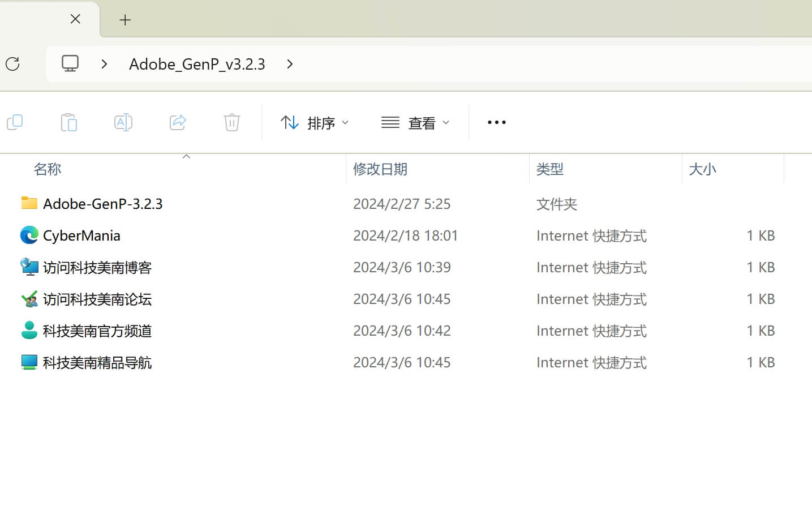Click the Copy icon in toolbar
This screenshot has height=510, width=812.
(15, 122)
